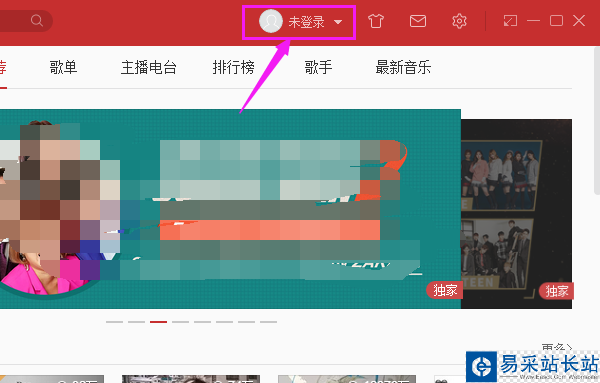This screenshot has height=383, width=600.
Task: Select the fourth banner indicator dash
Action: (180, 322)
